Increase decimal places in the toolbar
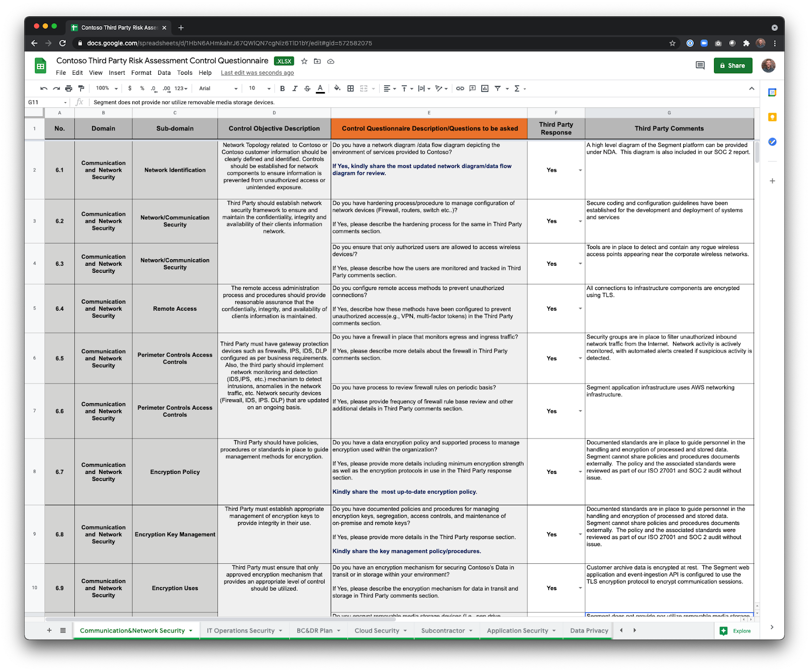 coord(166,88)
